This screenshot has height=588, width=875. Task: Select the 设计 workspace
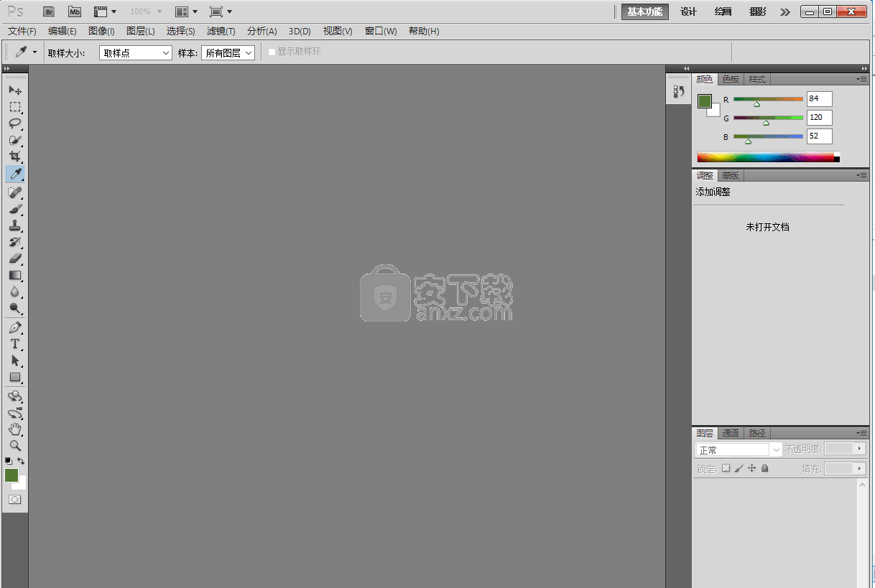[688, 11]
